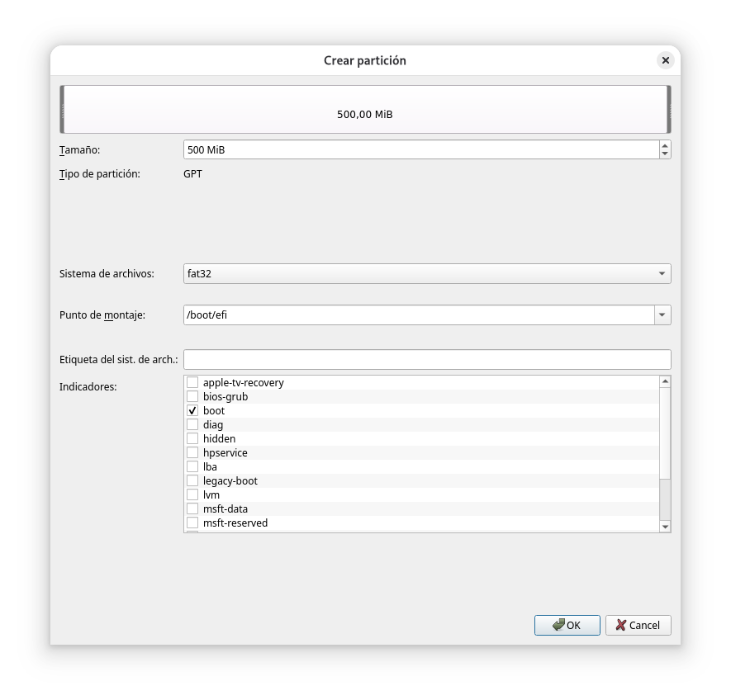The height and width of the screenshot is (700, 731).
Task: Click the 500,00 MiB partition bar
Action: coord(365,110)
